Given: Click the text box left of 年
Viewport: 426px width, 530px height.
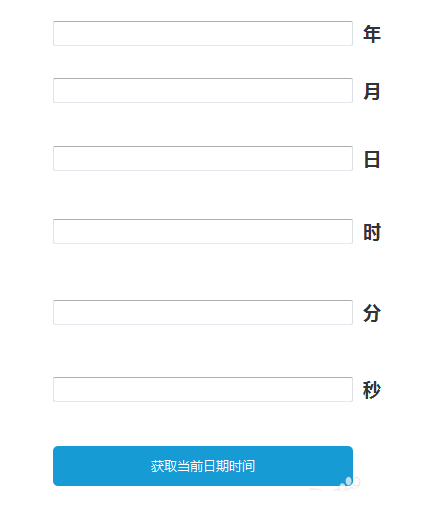Looking at the screenshot, I should coord(203,33).
